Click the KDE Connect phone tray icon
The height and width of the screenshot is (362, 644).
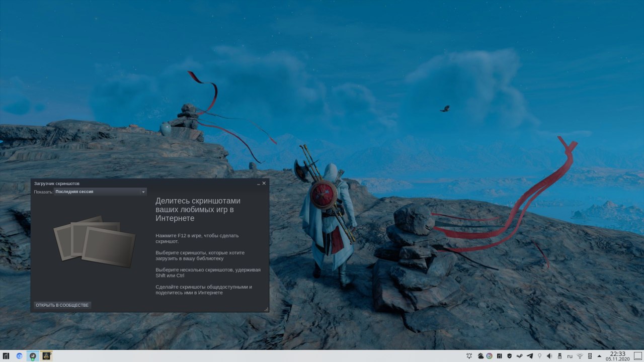click(x=590, y=356)
